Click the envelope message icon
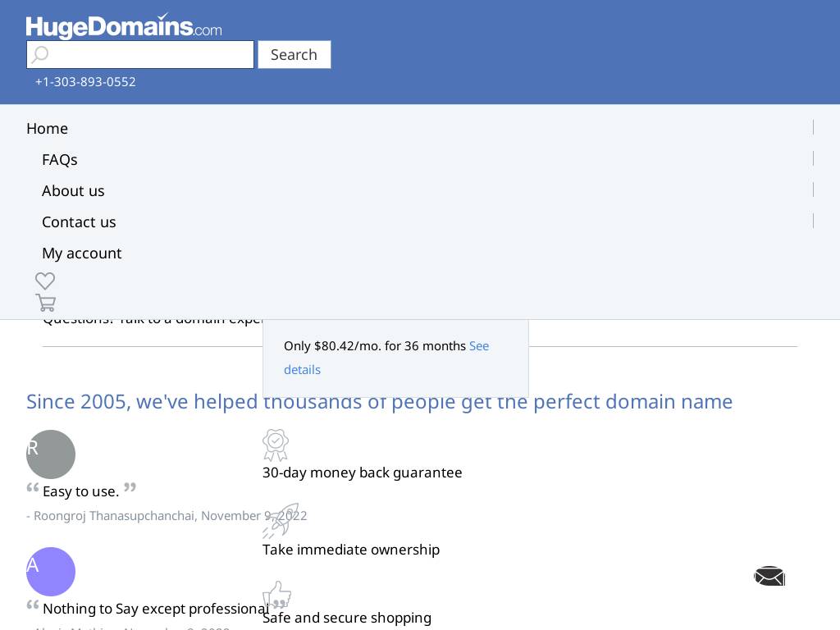This screenshot has height=630, width=840. pyautogui.click(x=769, y=577)
